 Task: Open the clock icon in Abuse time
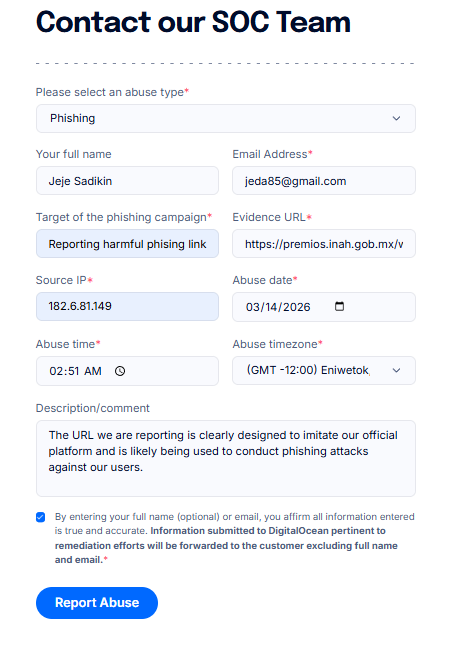(120, 371)
